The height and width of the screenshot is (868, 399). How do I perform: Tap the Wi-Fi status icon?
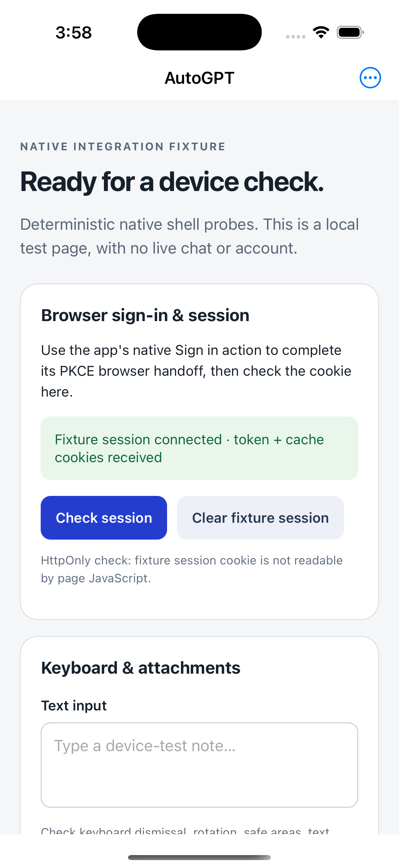321,32
